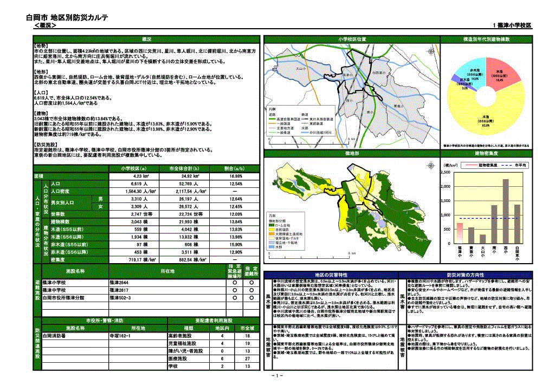Click the tallest bar for 西小 in density chart
This screenshot has width=555, height=392.
pyautogui.click(x=506, y=211)
